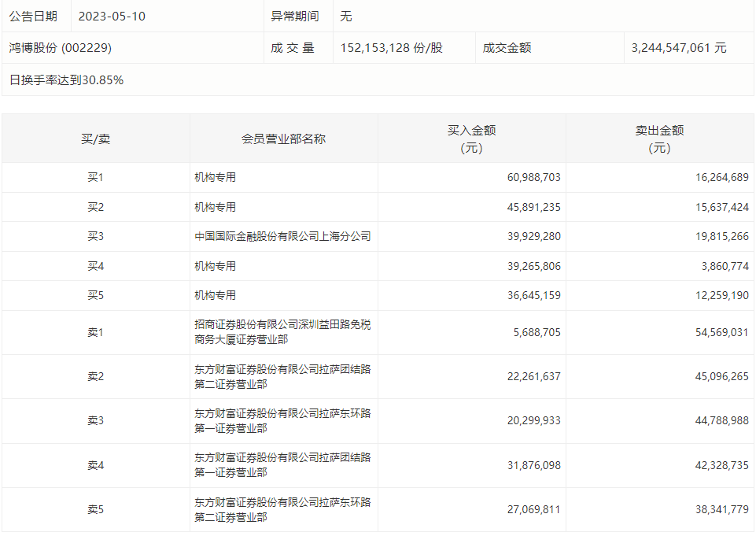Click the 会员营业部名称 column header
Screen dimensions: 756x536
click(283, 139)
